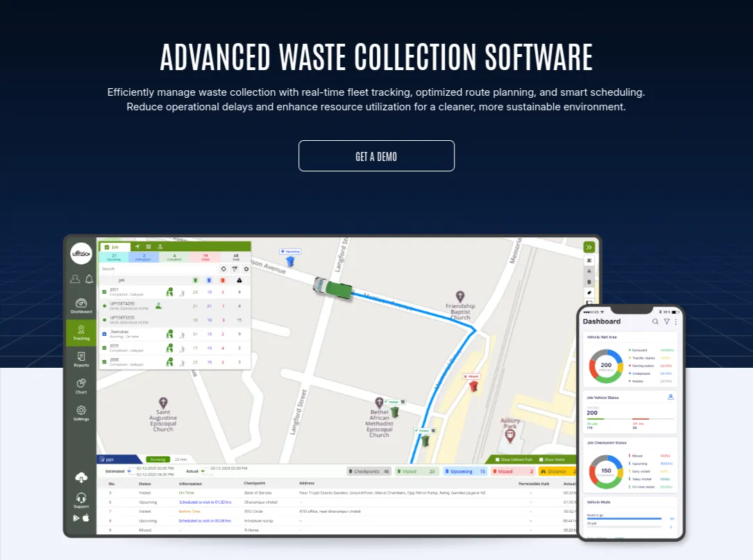Select vehicle row UP15ET4295
This screenshot has width=753, height=560.
click(x=175, y=306)
